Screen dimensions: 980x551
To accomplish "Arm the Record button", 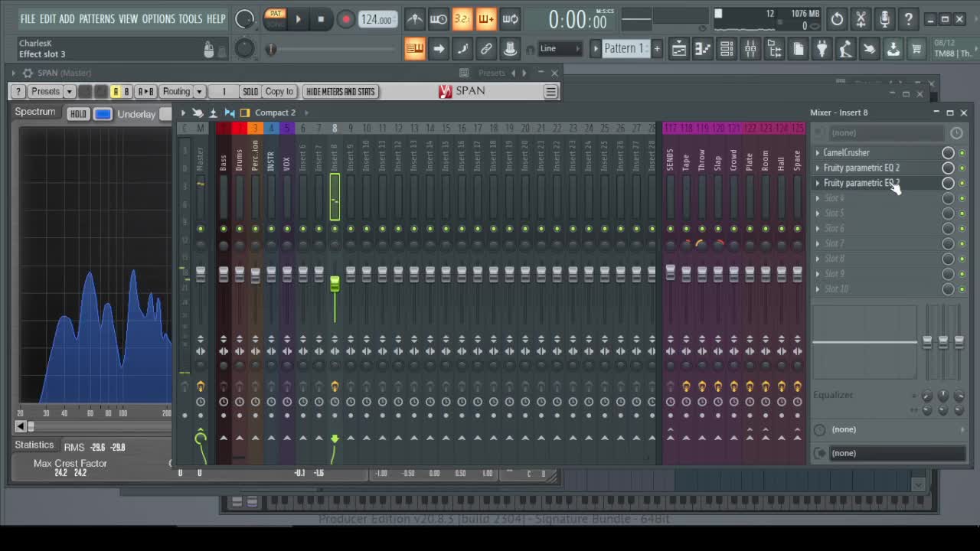I will pos(345,19).
